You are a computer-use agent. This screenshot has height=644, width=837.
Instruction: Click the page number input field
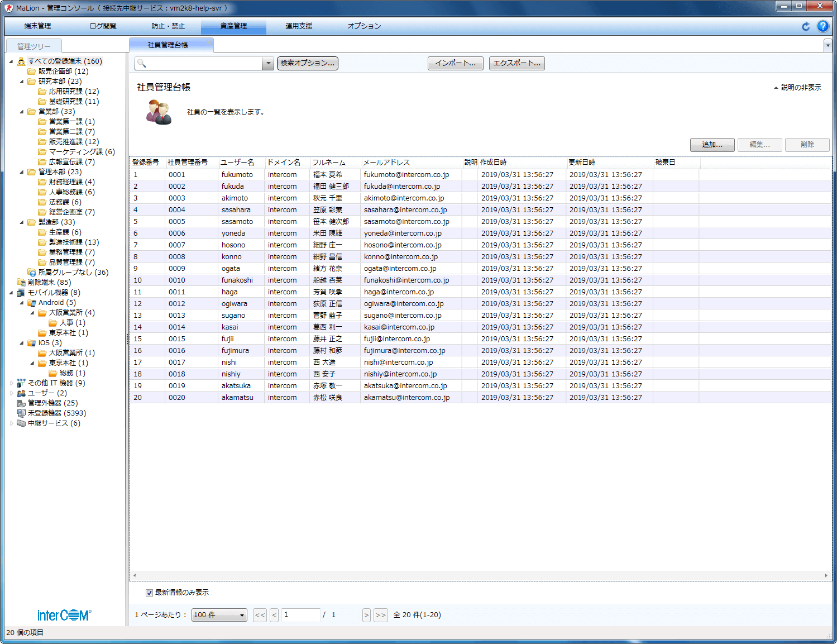(300, 615)
